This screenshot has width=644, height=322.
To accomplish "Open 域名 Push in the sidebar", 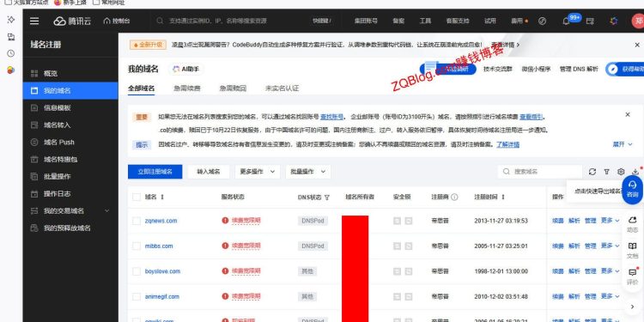I will [70, 142].
